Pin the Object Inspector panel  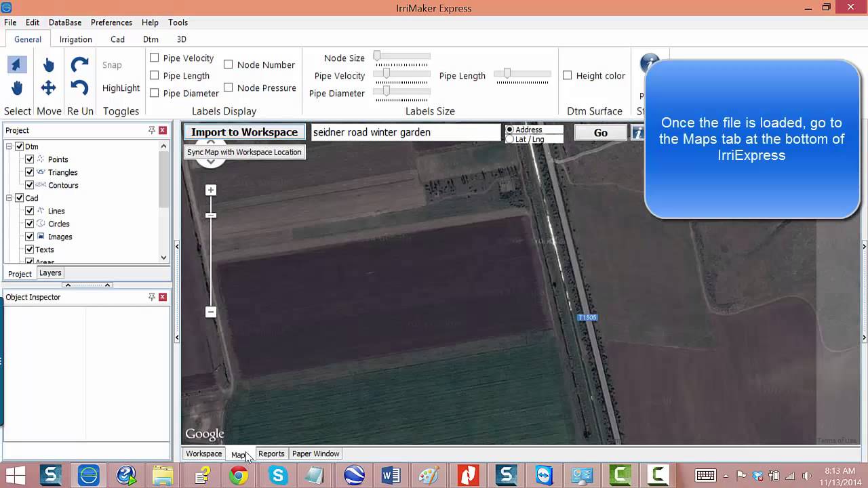click(x=152, y=297)
